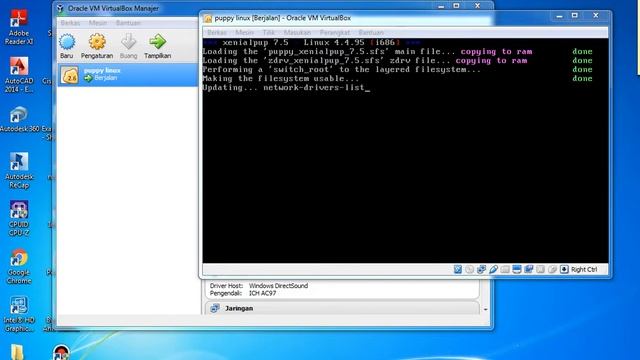Screen dimensions: 640x360
Task: Close the VirtualBox Manager window
Action: click(478, 6)
